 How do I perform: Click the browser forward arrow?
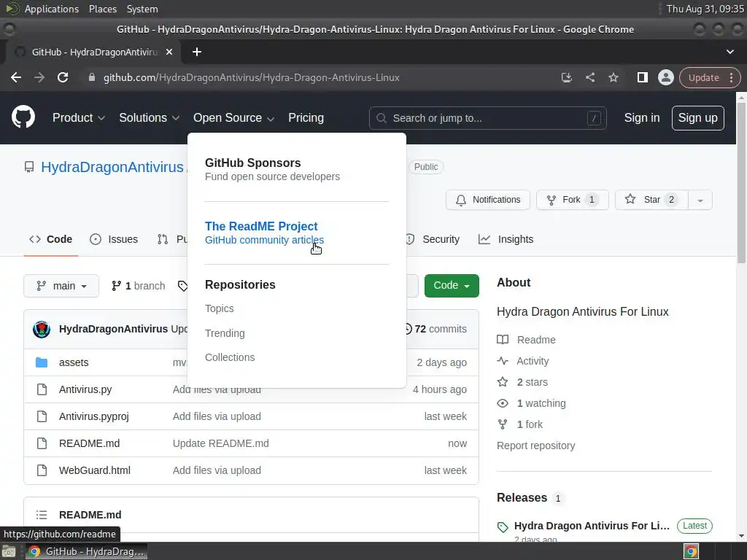pyautogui.click(x=39, y=77)
